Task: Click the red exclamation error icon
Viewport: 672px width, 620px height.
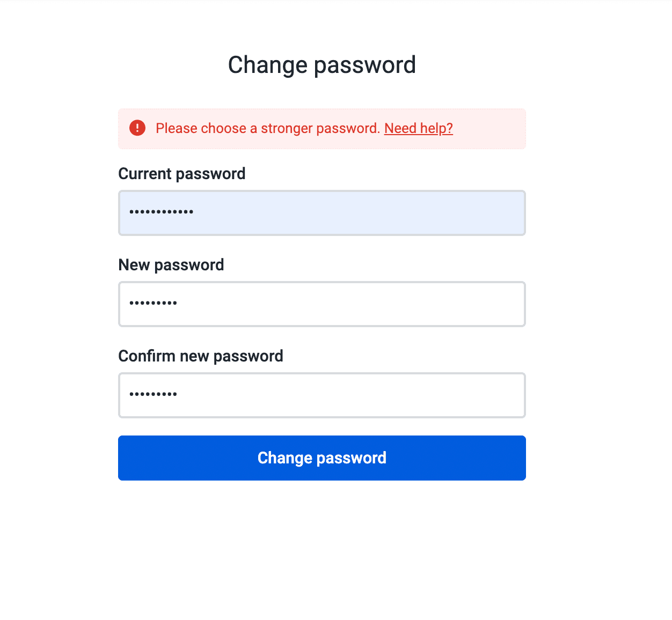Action: (137, 128)
